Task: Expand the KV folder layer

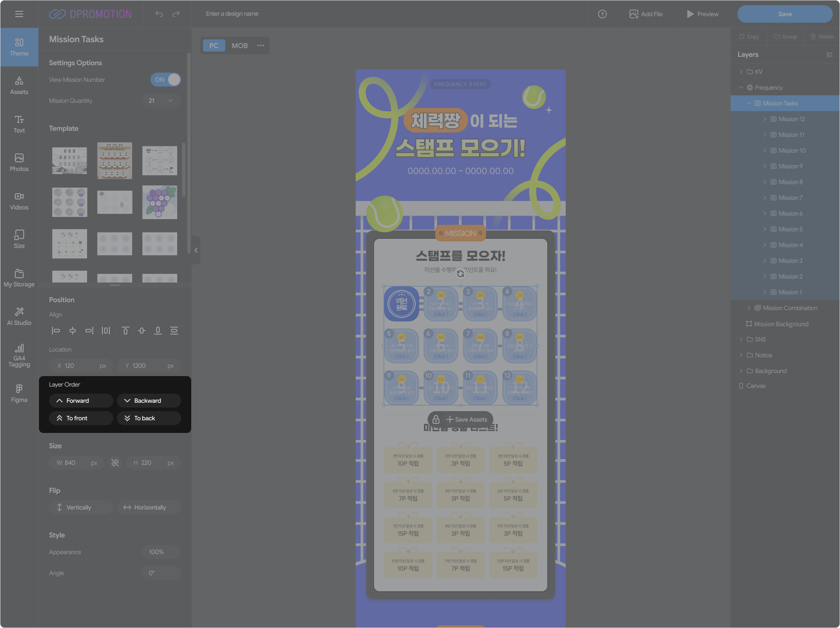Action: (741, 72)
